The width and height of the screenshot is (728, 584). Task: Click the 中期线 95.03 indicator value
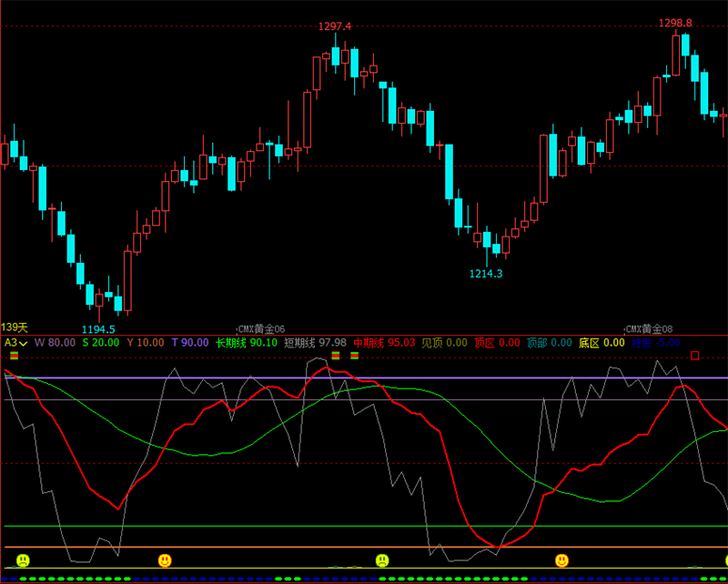click(384, 343)
